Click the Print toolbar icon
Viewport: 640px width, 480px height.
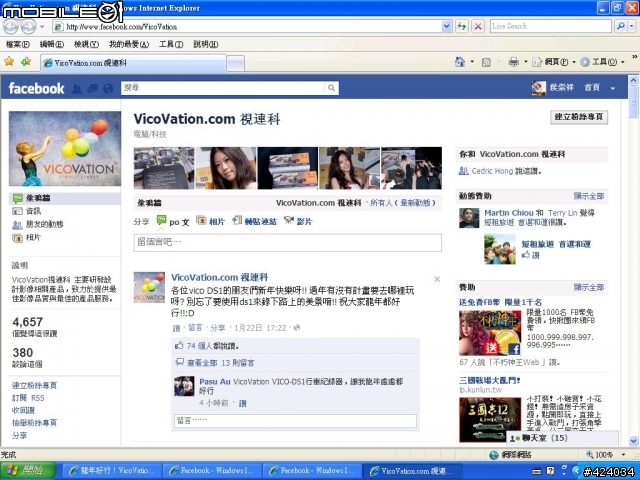[x=513, y=62]
